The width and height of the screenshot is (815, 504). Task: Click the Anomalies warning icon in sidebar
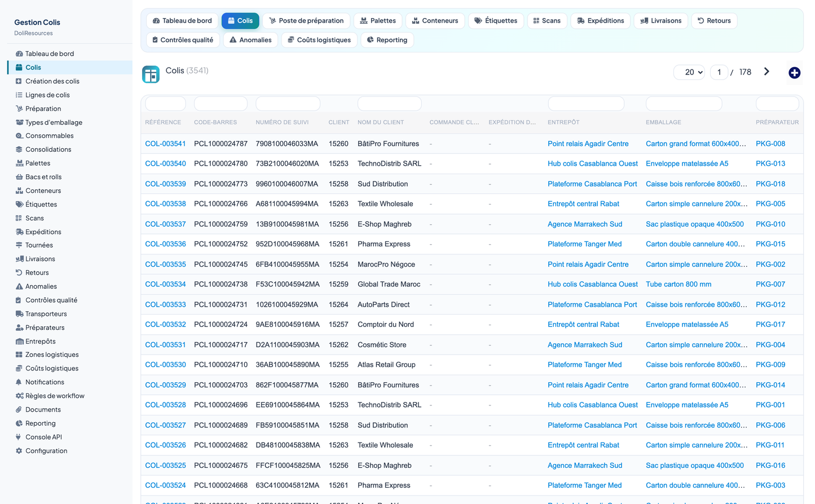pyautogui.click(x=19, y=286)
